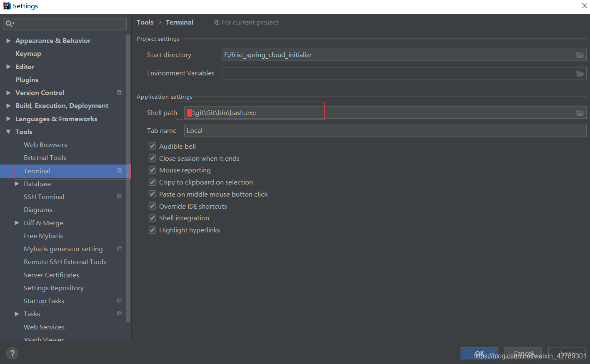Toggle Shell integration checkbox
This screenshot has width=590, height=364.
(152, 218)
